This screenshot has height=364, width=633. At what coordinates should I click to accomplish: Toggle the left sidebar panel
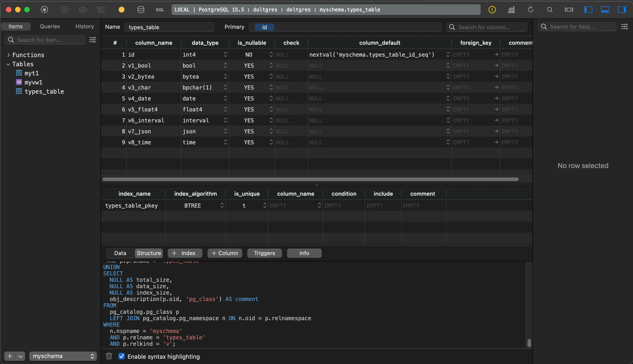coord(588,10)
